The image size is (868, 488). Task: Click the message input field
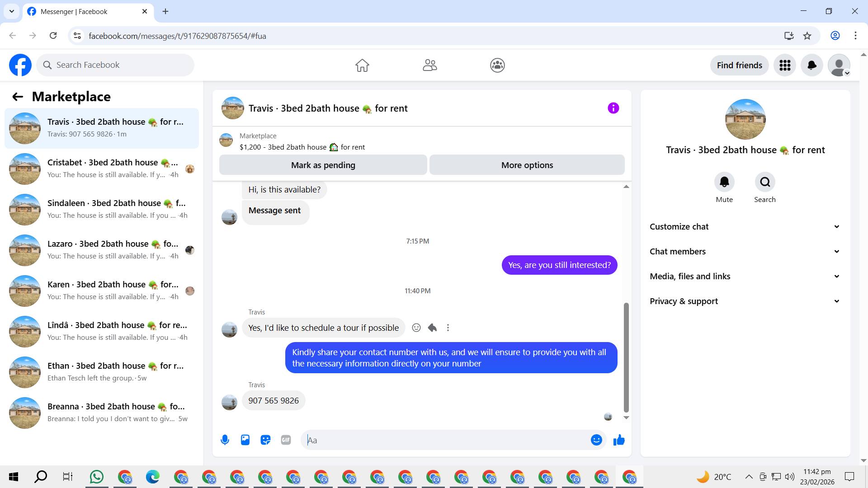coord(445,440)
